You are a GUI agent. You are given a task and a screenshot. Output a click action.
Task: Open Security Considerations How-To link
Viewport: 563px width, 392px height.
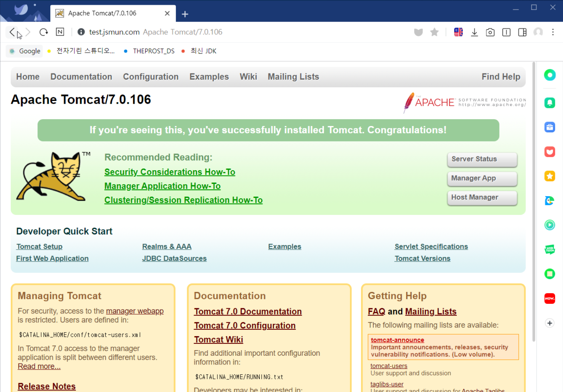click(x=170, y=172)
